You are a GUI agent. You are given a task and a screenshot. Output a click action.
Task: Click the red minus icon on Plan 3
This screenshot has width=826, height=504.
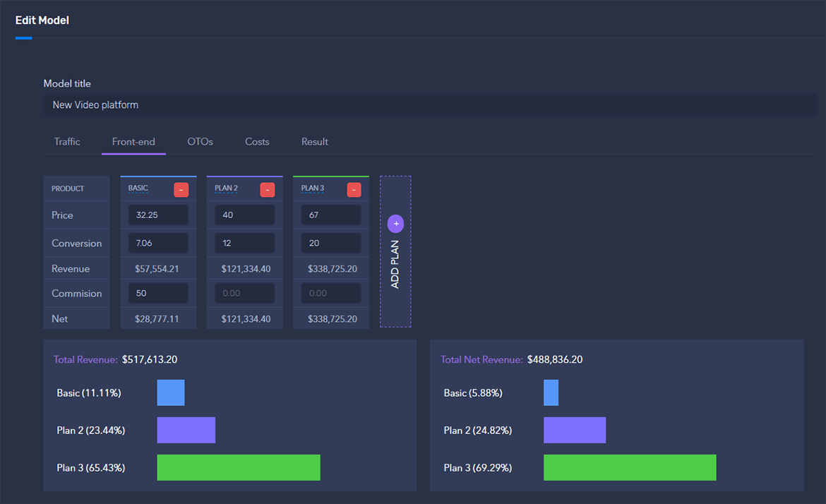[x=354, y=190]
